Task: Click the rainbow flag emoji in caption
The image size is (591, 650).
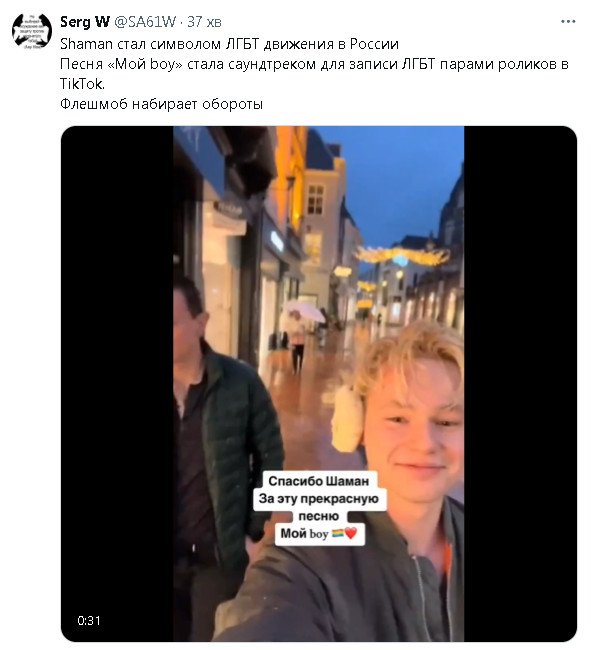Action: [337, 534]
